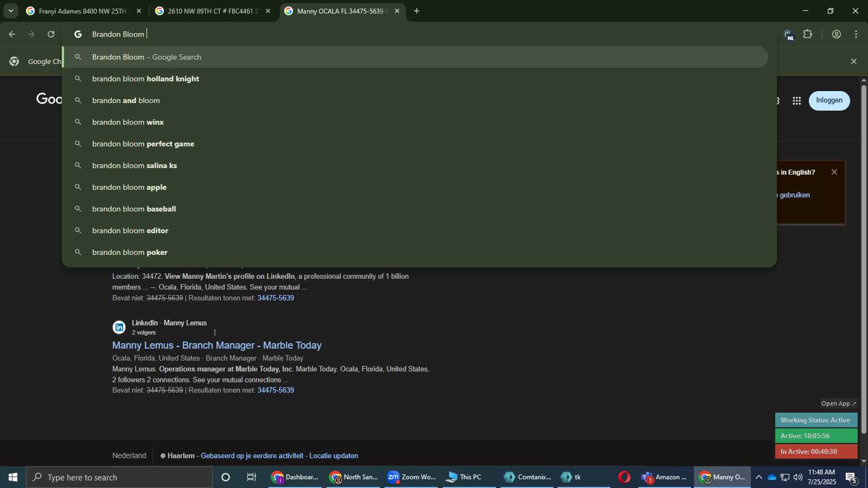The width and height of the screenshot is (868, 488).
Task: Choose suggestion brandon bloom baseball
Action: (416, 209)
